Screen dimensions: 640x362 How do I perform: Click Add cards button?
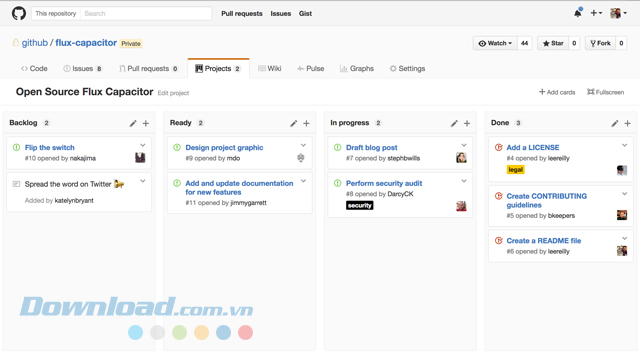pos(557,92)
